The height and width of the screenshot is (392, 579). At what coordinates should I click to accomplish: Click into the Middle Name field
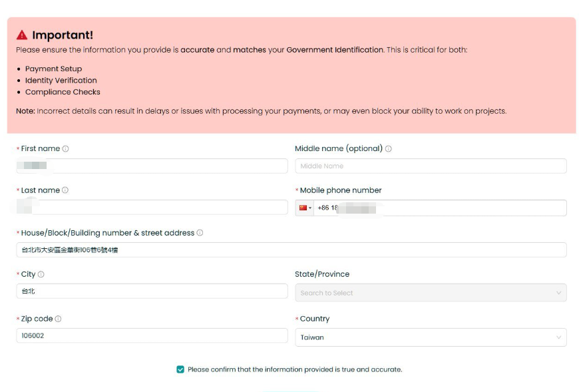tap(431, 166)
